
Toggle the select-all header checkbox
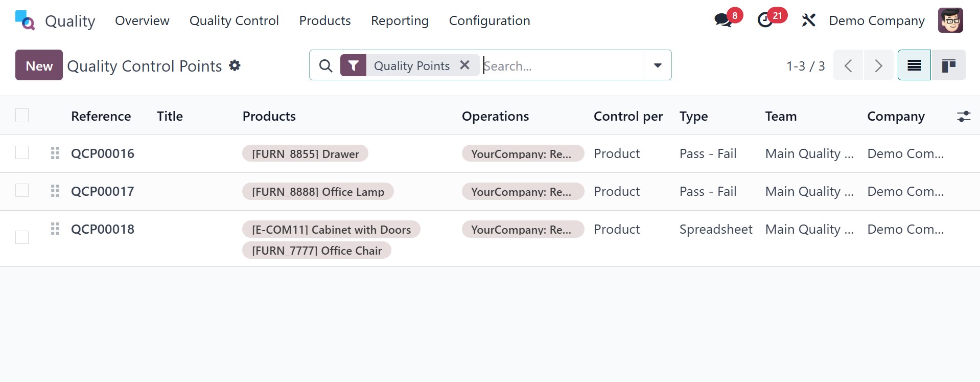tap(22, 116)
